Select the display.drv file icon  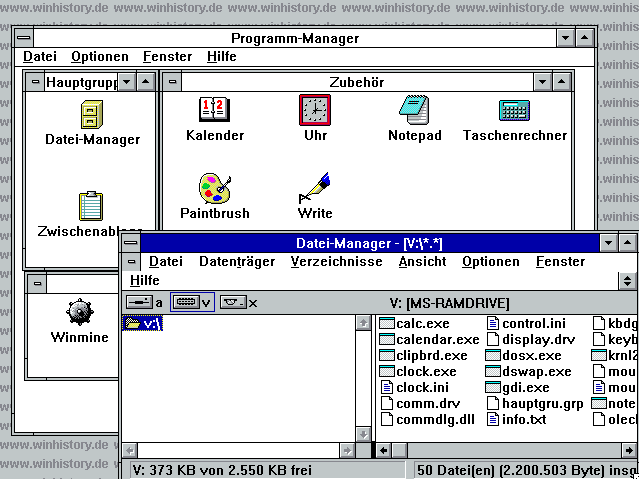tap(493, 340)
